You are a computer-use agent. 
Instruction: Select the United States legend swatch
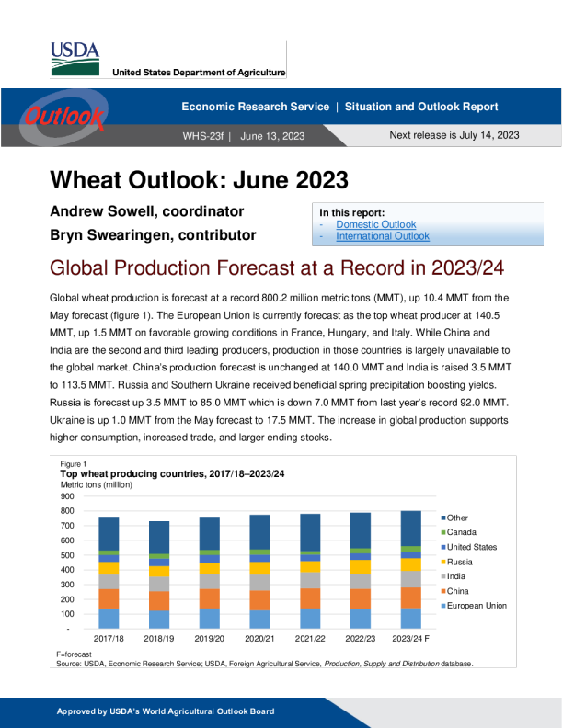tap(442, 548)
